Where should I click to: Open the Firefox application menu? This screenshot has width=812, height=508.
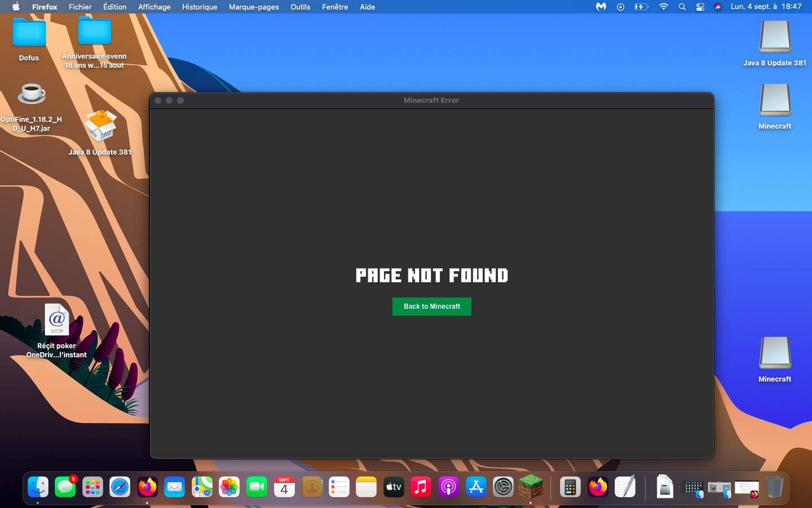pyautogui.click(x=45, y=7)
